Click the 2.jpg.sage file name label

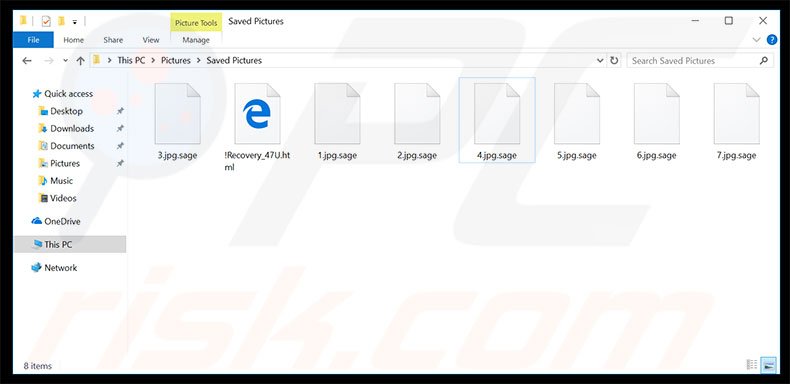click(x=417, y=155)
